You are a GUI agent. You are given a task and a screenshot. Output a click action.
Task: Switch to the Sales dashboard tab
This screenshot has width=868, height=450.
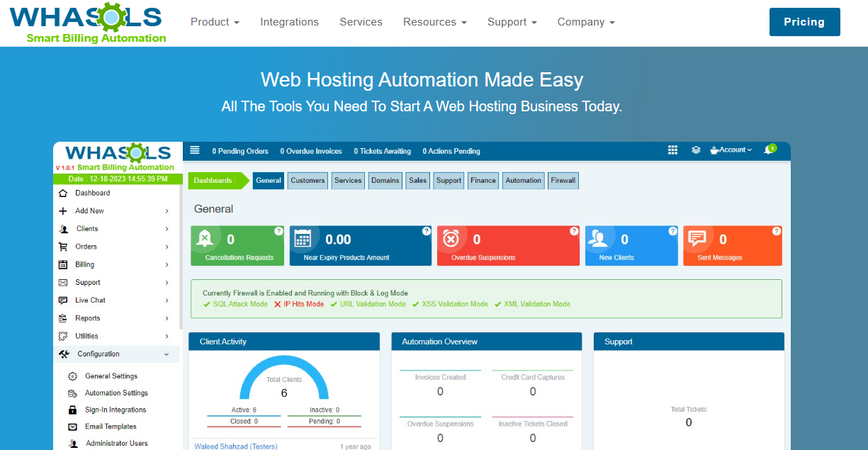click(418, 181)
